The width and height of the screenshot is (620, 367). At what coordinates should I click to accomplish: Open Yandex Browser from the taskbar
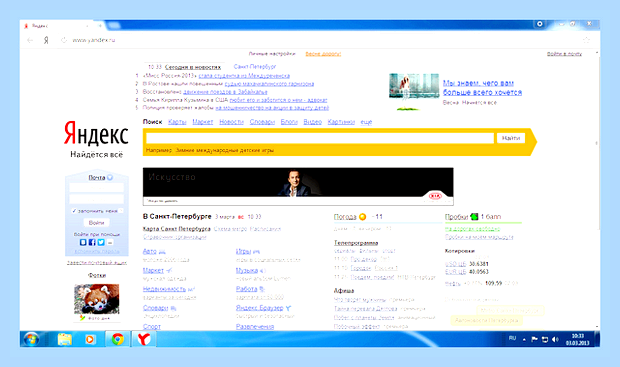tap(144, 339)
